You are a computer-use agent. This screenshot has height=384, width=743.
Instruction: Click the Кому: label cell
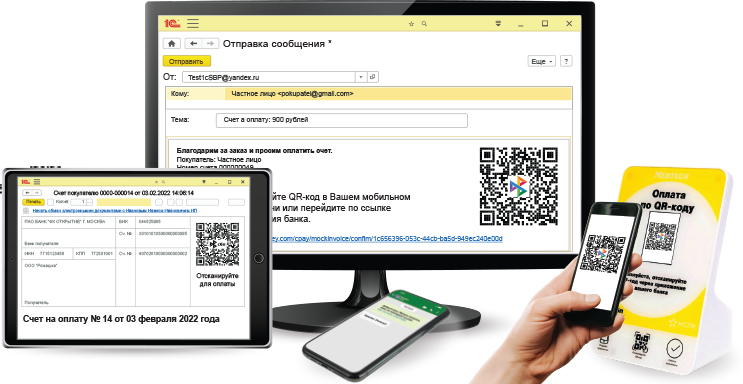pyautogui.click(x=196, y=94)
